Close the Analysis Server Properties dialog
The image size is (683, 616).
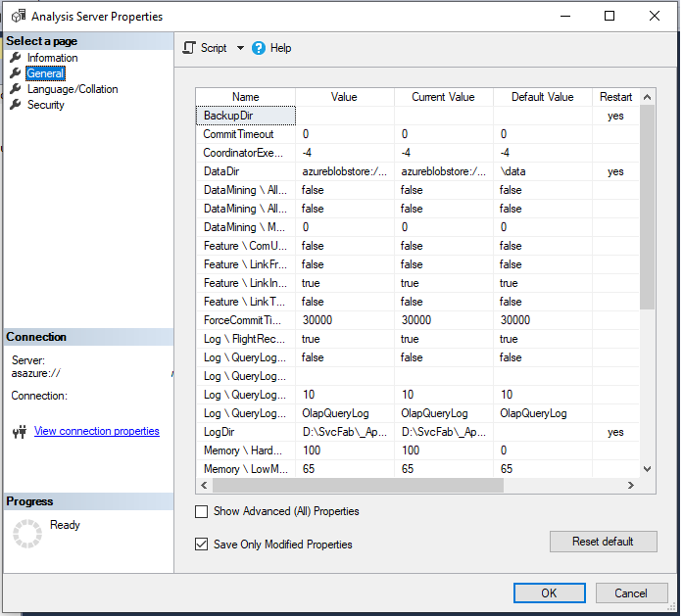click(655, 16)
